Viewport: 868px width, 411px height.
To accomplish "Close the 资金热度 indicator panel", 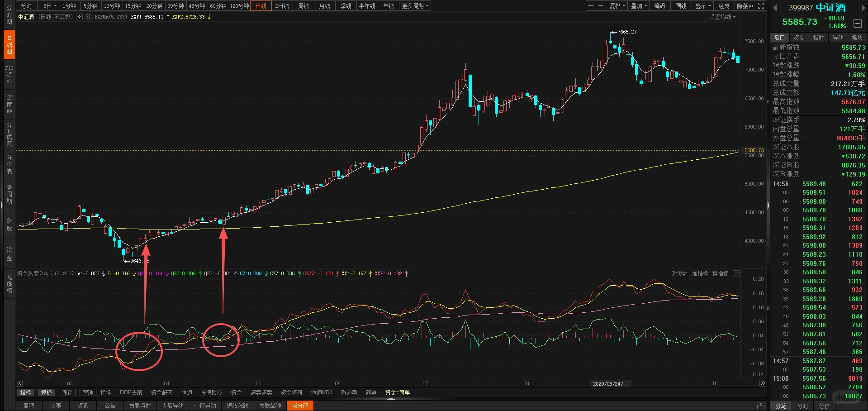I will click(736, 273).
